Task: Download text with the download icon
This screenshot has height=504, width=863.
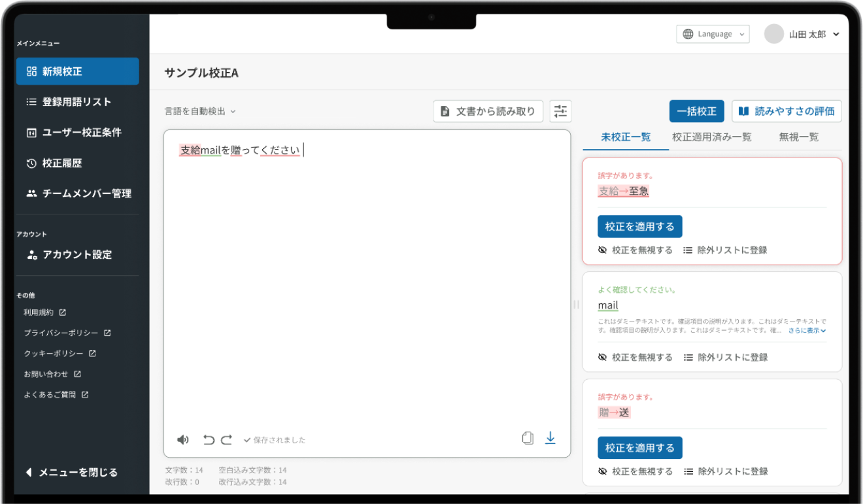Action: click(x=550, y=438)
